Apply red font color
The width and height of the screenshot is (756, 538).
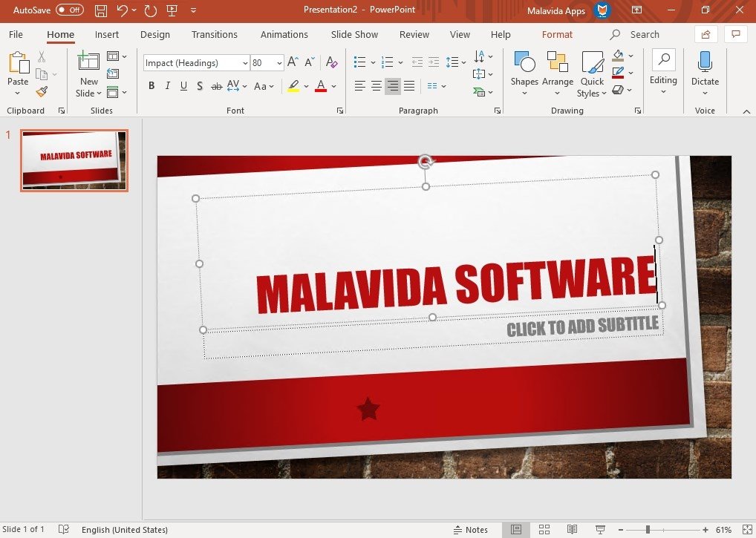(321, 86)
